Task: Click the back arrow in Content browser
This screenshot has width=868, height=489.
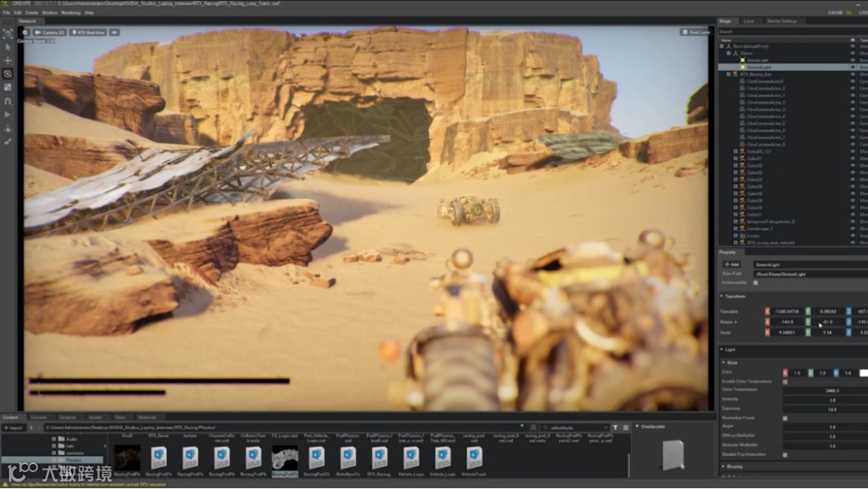Action: pos(31,428)
